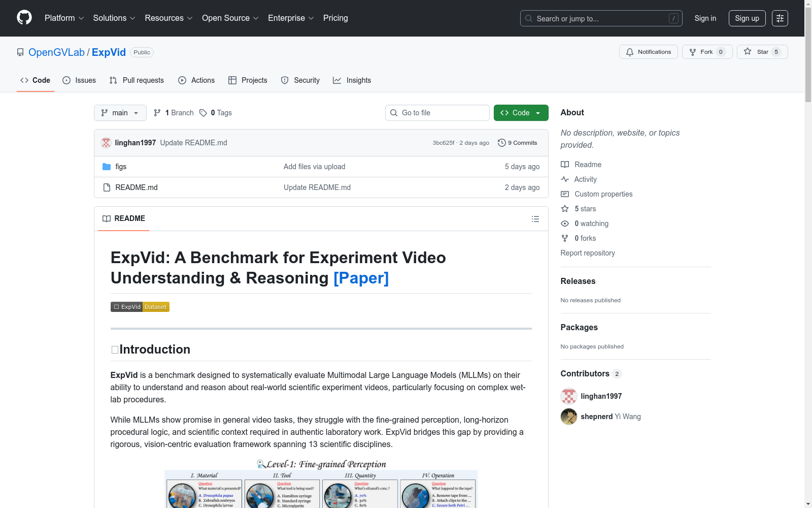Open the [Paper] link in heading

pos(361,278)
